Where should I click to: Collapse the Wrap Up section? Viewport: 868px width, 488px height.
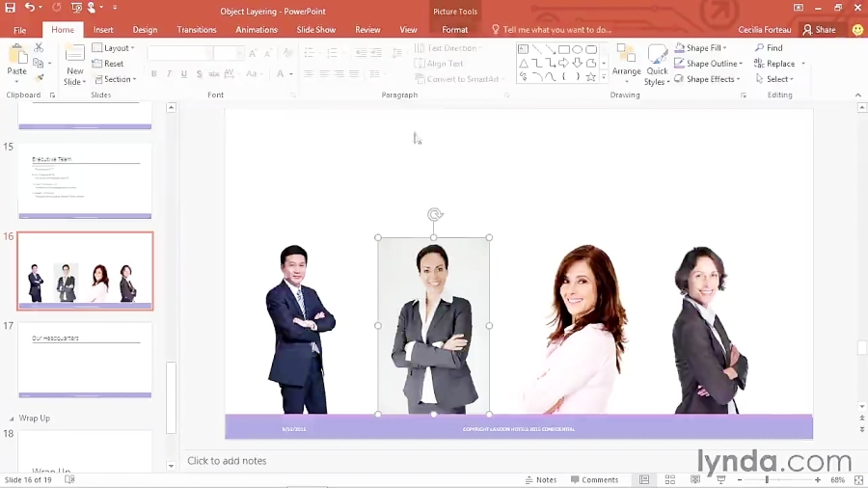coord(11,419)
